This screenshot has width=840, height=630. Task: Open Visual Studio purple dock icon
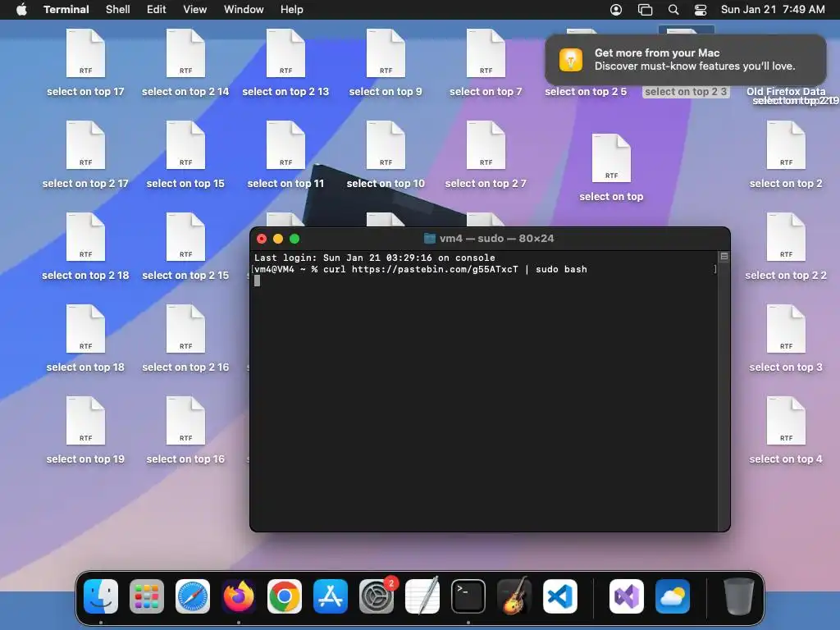pyautogui.click(x=627, y=596)
